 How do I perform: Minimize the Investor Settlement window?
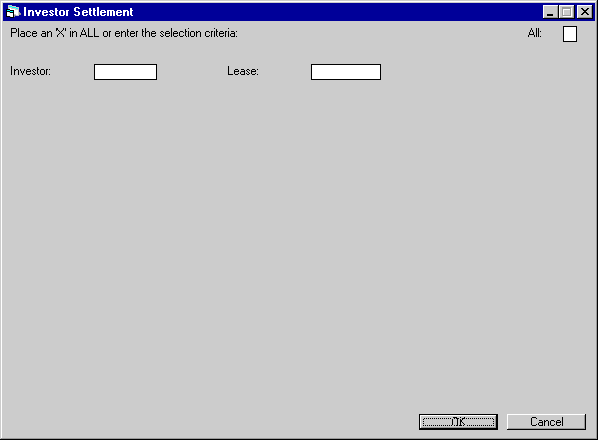point(550,12)
